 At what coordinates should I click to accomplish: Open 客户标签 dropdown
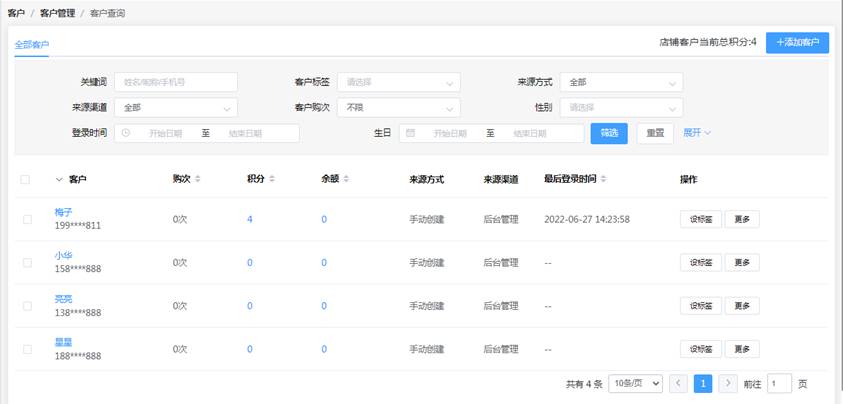pyautogui.click(x=399, y=82)
